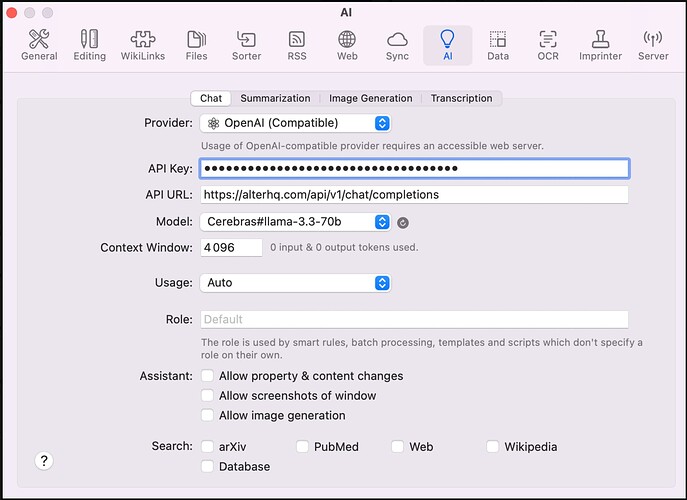Open the Sync settings pane
The height and width of the screenshot is (500, 687).
(397, 45)
